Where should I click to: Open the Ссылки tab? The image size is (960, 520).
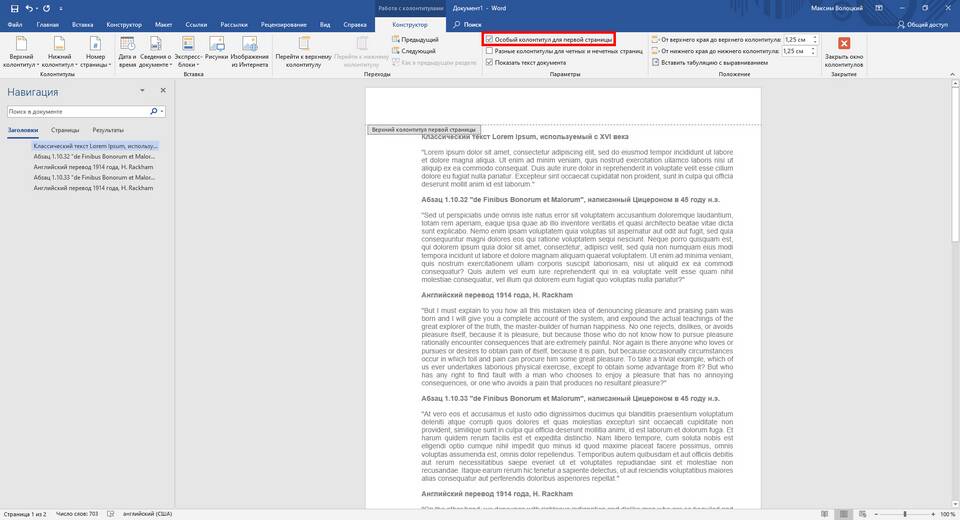click(x=196, y=24)
